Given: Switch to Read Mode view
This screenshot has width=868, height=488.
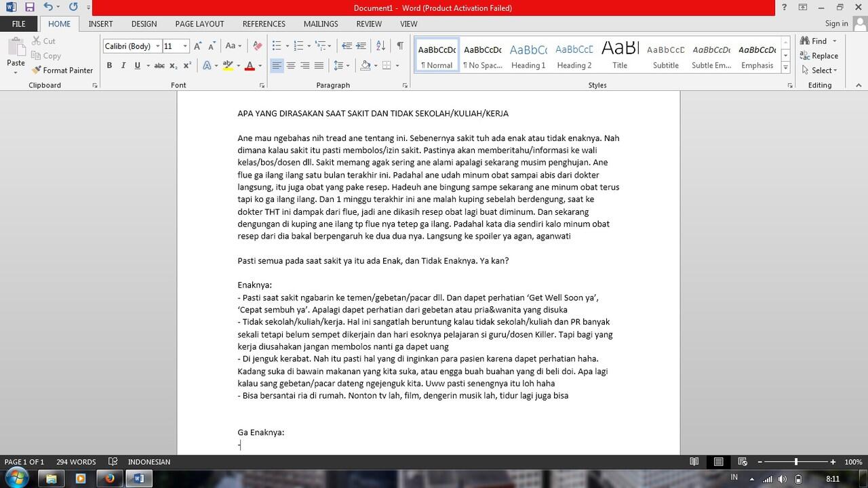Looking at the screenshot, I should [694, 462].
